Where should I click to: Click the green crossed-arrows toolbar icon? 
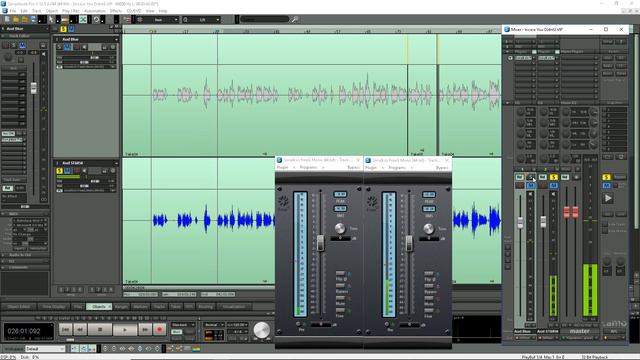click(x=83, y=19)
